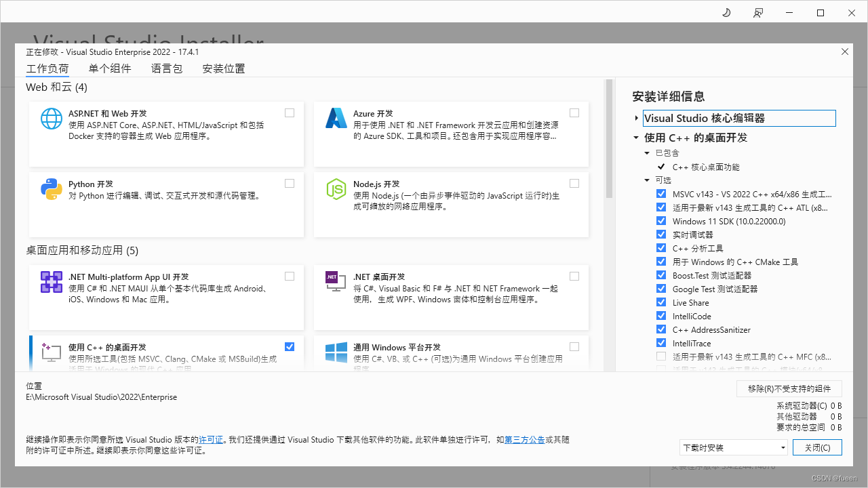Image resolution: width=868 pixels, height=488 pixels.
Task: Click the ASP.NET globe icon
Action: click(52, 119)
